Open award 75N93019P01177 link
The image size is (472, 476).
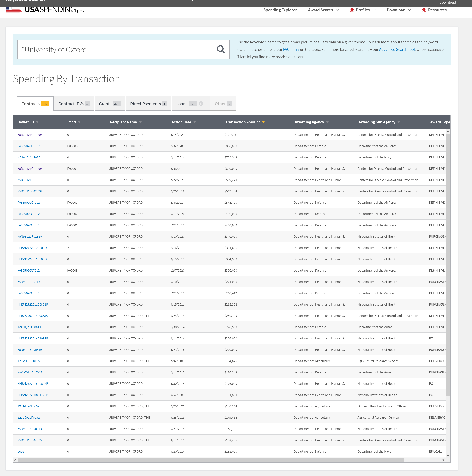point(30,282)
